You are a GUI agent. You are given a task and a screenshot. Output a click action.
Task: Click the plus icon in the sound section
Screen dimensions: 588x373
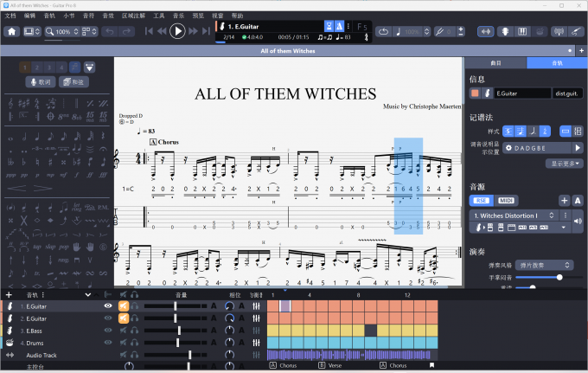(564, 200)
